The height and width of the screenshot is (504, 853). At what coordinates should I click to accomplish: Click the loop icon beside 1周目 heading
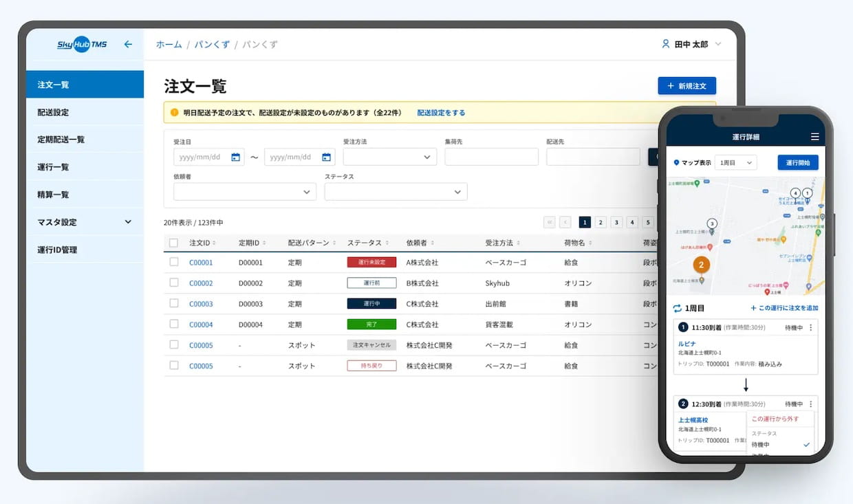[677, 309]
